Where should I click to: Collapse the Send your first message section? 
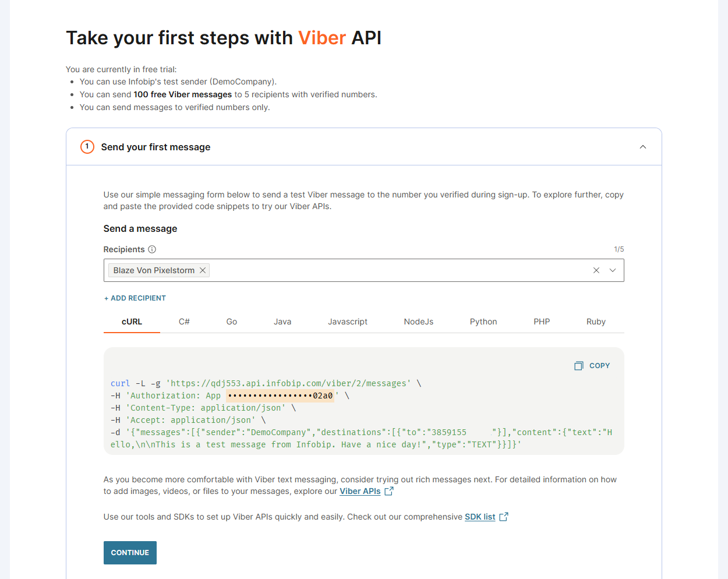tap(643, 147)
